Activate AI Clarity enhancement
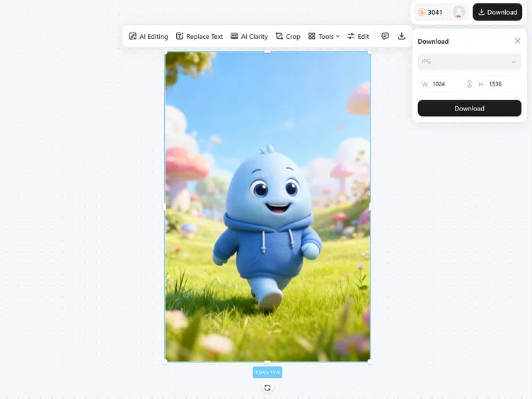The height and width of the screenshot is (399, 532). (249, 36)
